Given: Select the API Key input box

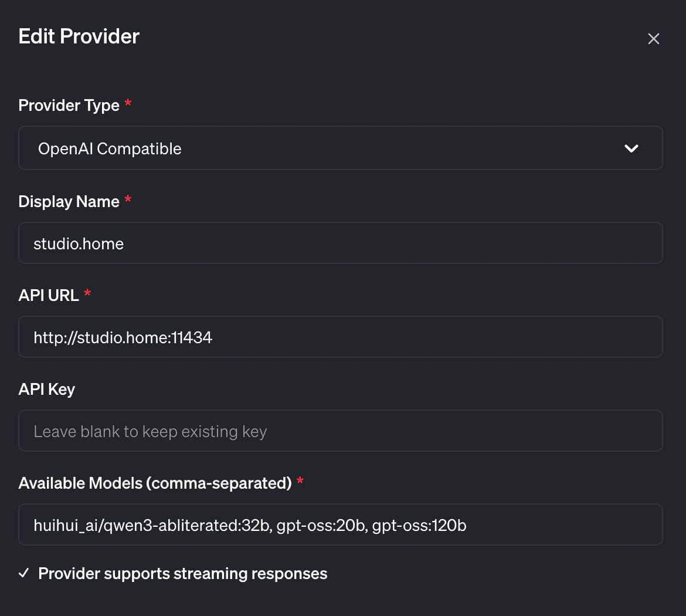Looking at the screenshot, I should click(x=340, y=431).
